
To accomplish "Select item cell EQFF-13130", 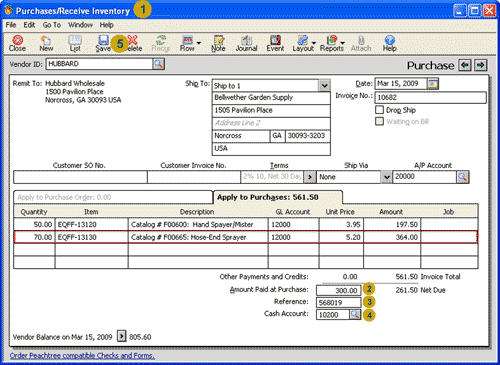I will (92, 237).
